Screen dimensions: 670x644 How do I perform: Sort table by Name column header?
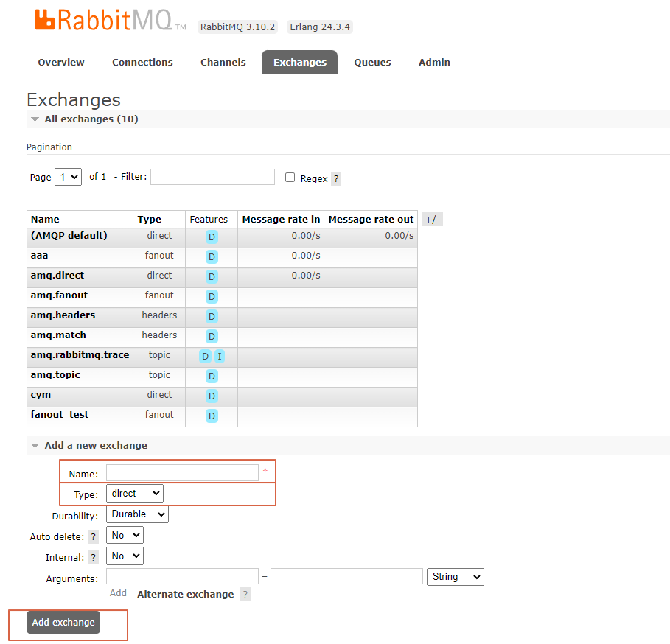pos(45,220)
